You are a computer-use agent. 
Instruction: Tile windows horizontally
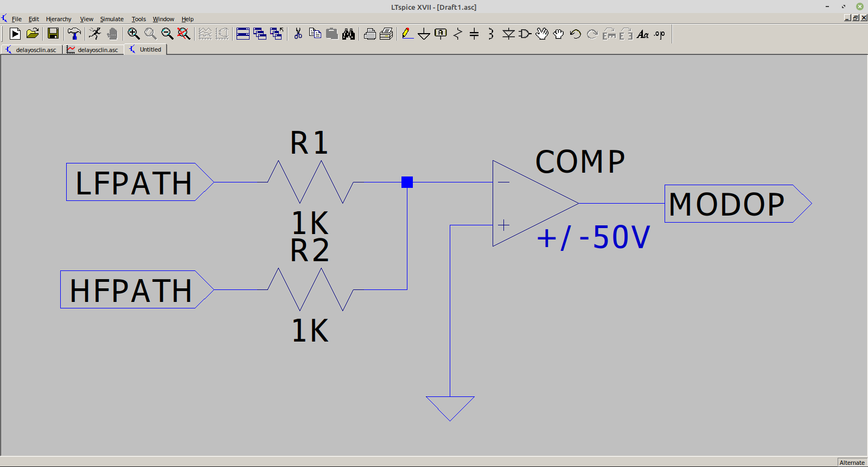tap(243, 34)
